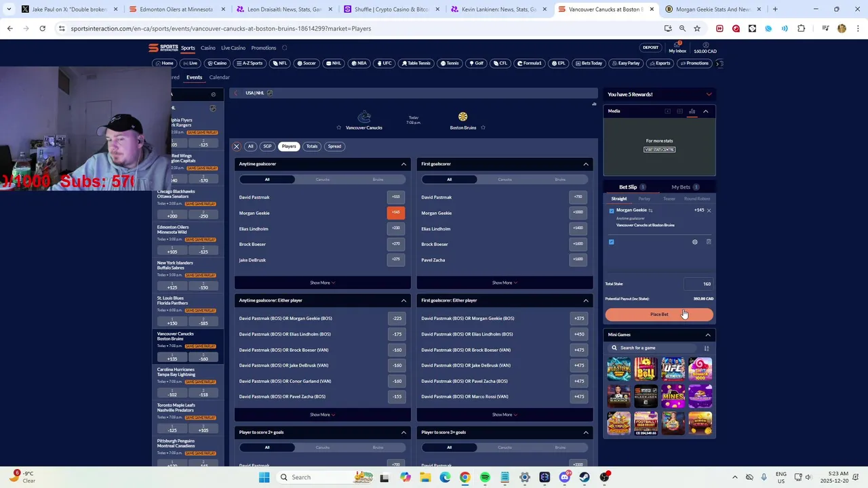This screenshot has width=868, height=488.
Task: Open the Live betting shortcut
Action: pyautogui.click(x=190, y=63)
